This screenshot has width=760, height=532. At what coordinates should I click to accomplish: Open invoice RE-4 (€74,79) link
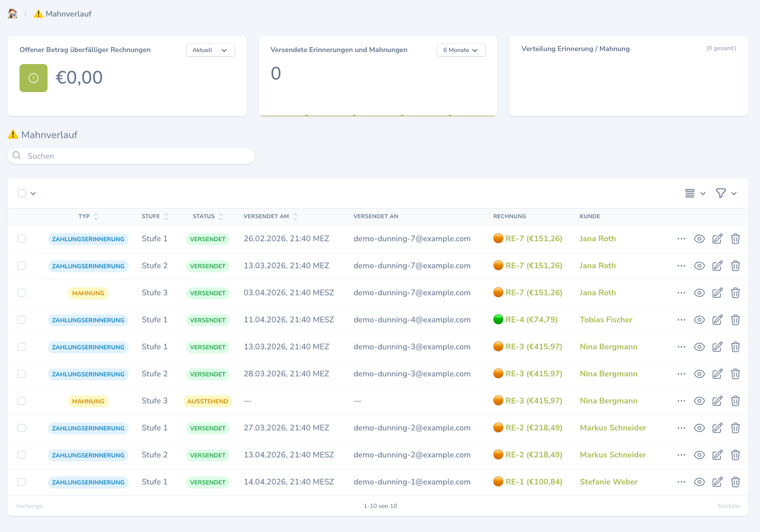[x=531, y=320]
